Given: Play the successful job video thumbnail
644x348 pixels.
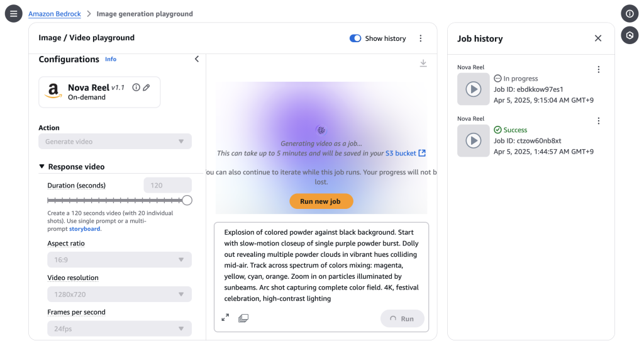Looking at the screenshot, I should point(473,140).
